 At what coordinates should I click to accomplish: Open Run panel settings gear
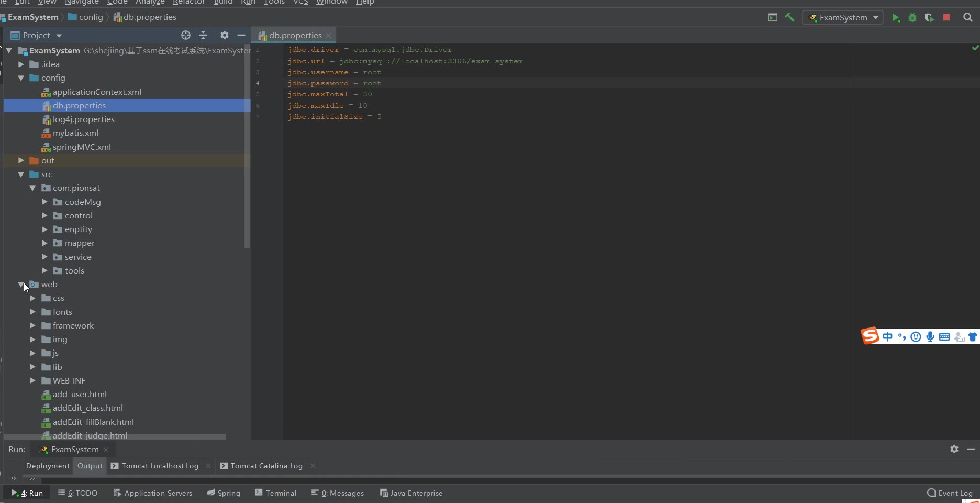(x=954, y=449)
